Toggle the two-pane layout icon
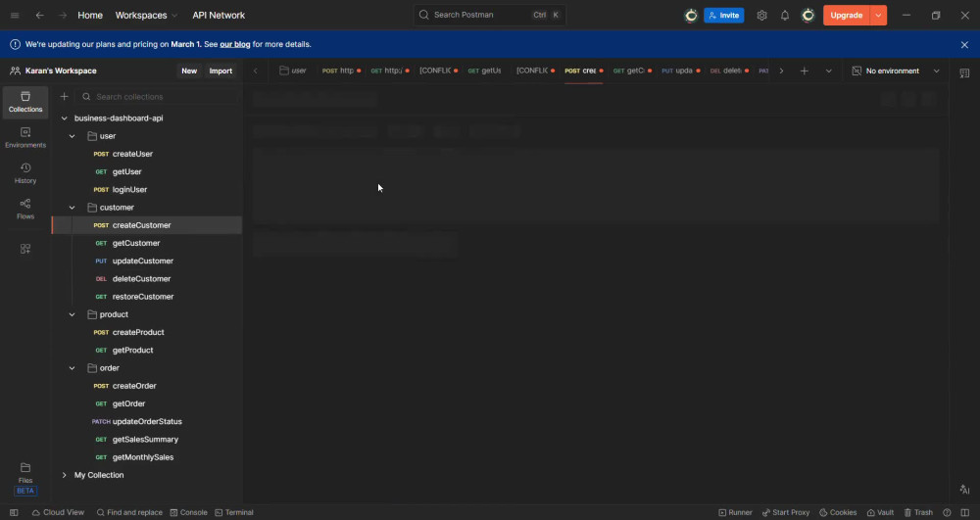The image size is (980, 520). coord(965,512)
